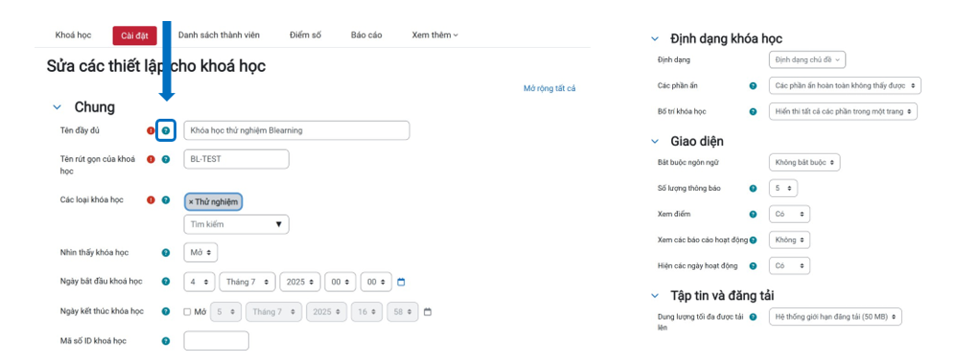
Task: Open the start date hour dropdown
Action: 340,282
